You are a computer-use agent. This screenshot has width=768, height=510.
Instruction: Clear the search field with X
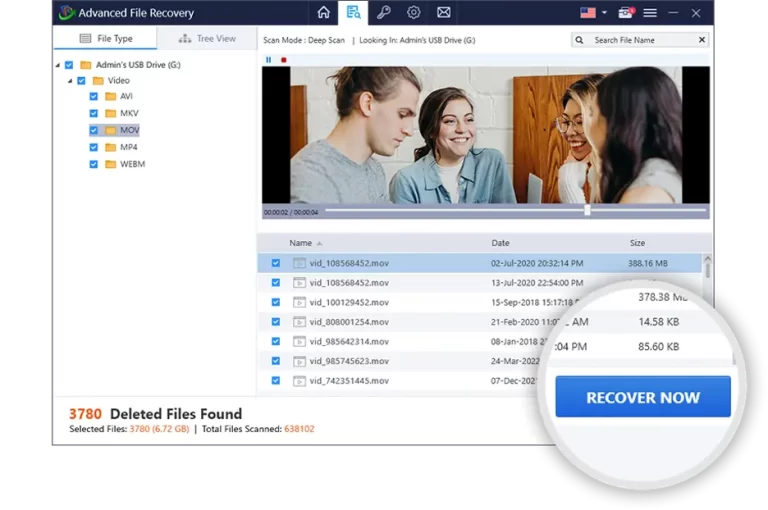(702, 40)
